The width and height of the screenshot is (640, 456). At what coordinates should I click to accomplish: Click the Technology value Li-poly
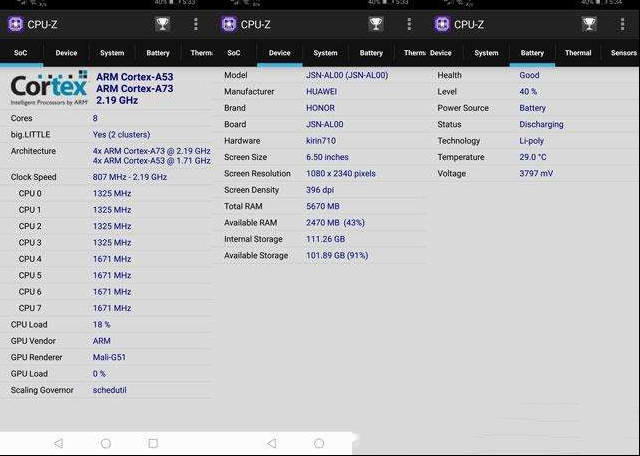pyautogui.click(x=531, y=141)
